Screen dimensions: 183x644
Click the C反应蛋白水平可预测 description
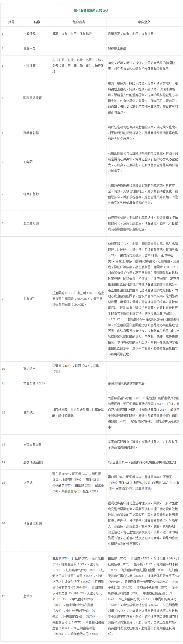click(x=143, y=462)
